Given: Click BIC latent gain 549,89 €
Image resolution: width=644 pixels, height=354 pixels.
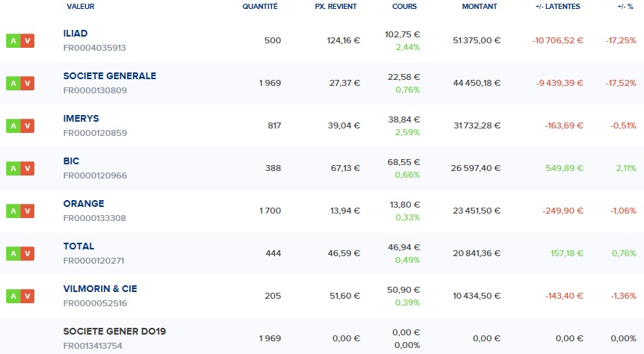Looking at the screenshot, I should click(x=564, y=168).
